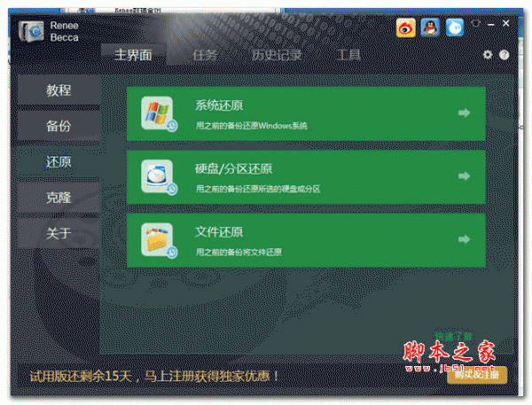Viewport: 532px width, 405px height.
Task: Click arrow on 文件还原 row
Action: click(x=464, y=239)
